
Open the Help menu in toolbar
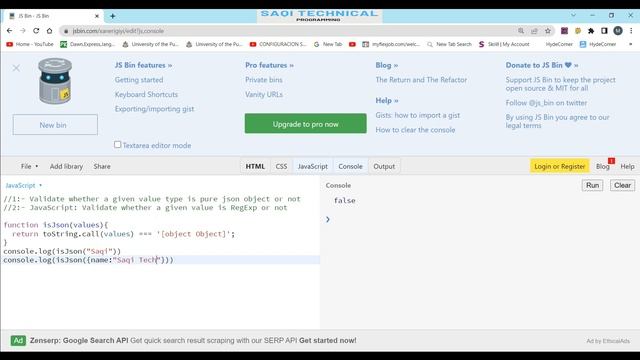click(627, 166)
